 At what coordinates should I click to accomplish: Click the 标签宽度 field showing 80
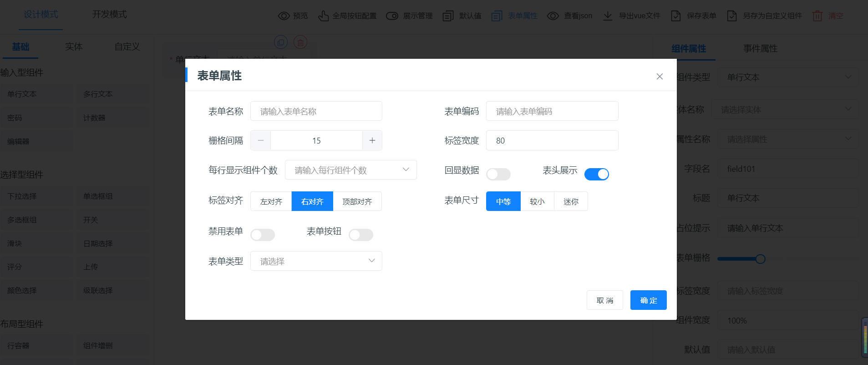pos(552,140)
